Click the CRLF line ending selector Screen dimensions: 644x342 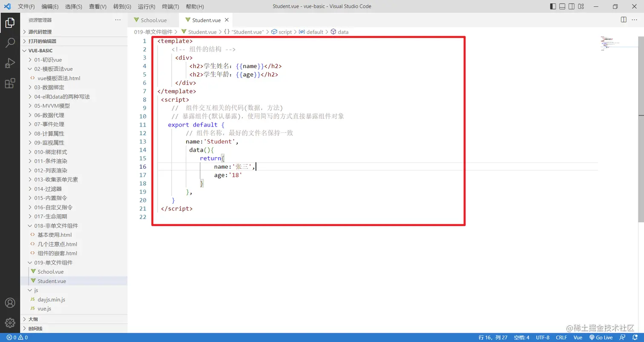click(561, 337)
